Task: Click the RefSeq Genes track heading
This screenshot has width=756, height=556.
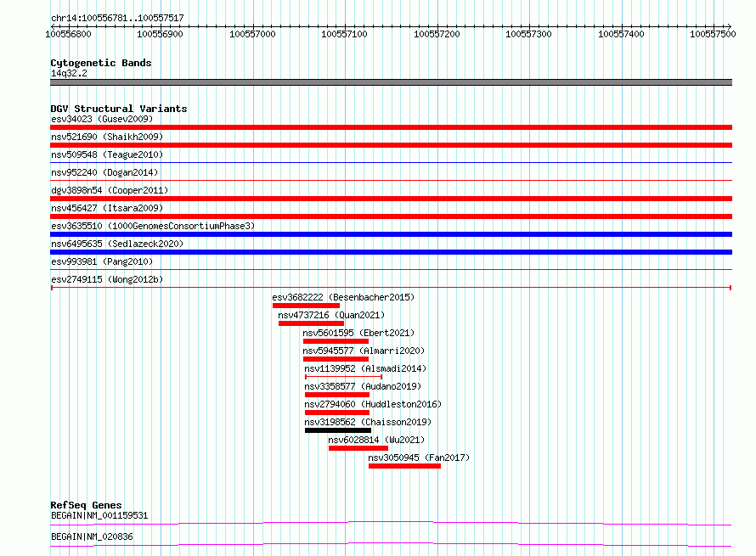Action: (86, 505)
